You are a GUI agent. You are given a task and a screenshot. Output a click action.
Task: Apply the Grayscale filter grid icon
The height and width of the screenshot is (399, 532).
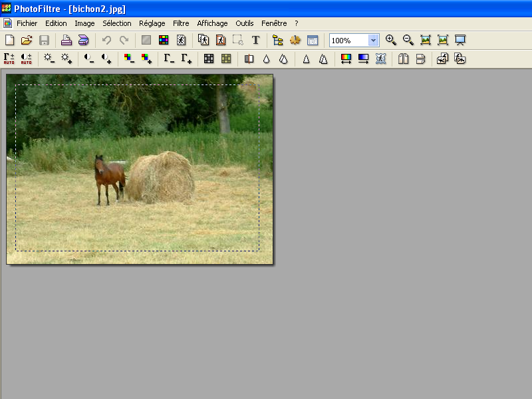pos(209,59)
